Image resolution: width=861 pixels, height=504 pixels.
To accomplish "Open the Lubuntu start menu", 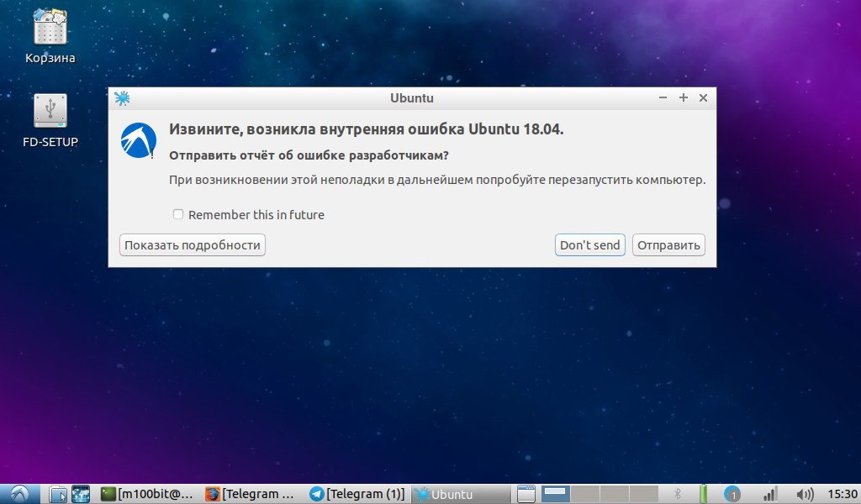I will (x=20, y=494).
